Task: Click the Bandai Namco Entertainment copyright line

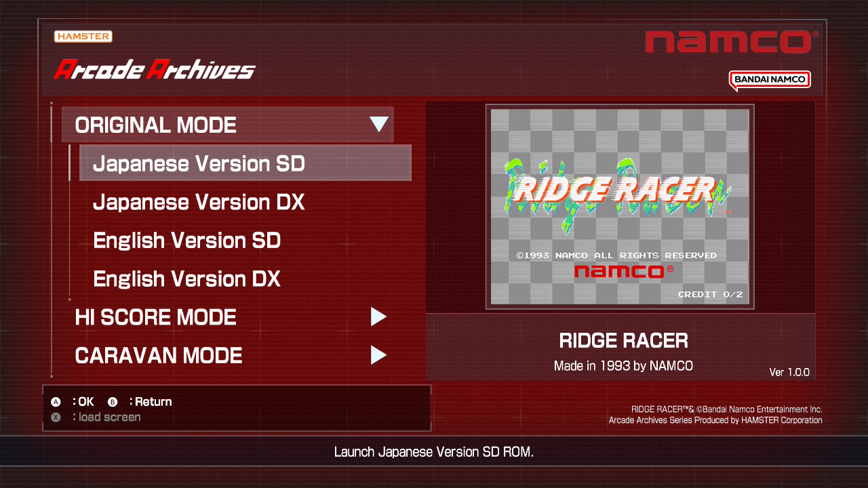Action: pyautogui.click(x=727, y=409)
